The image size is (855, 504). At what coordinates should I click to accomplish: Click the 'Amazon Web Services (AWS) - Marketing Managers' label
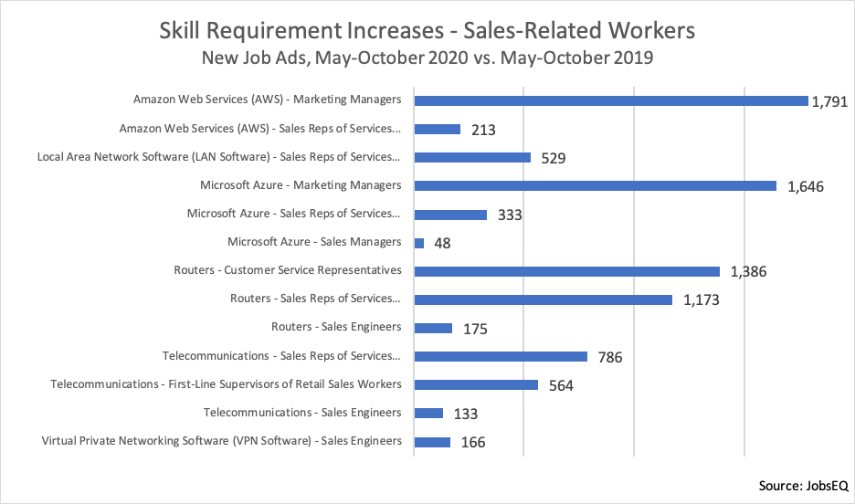pyautogui.click(x=267, y=100)
